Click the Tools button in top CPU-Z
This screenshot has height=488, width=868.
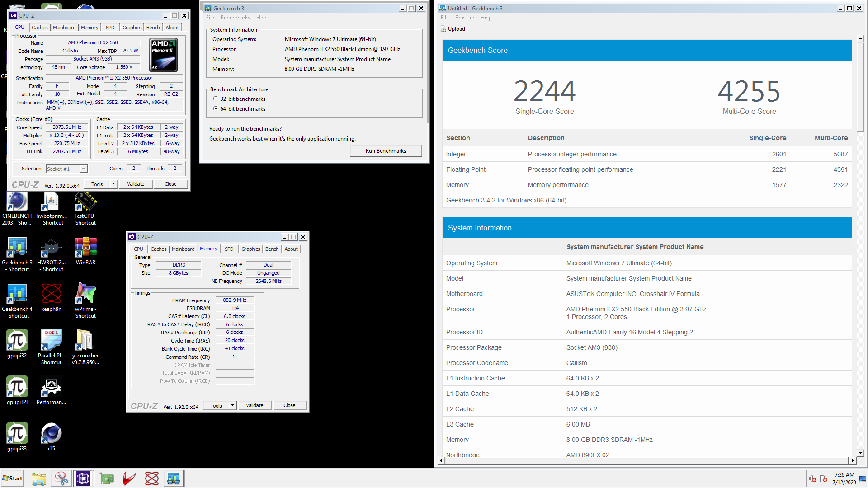[97, 184]
